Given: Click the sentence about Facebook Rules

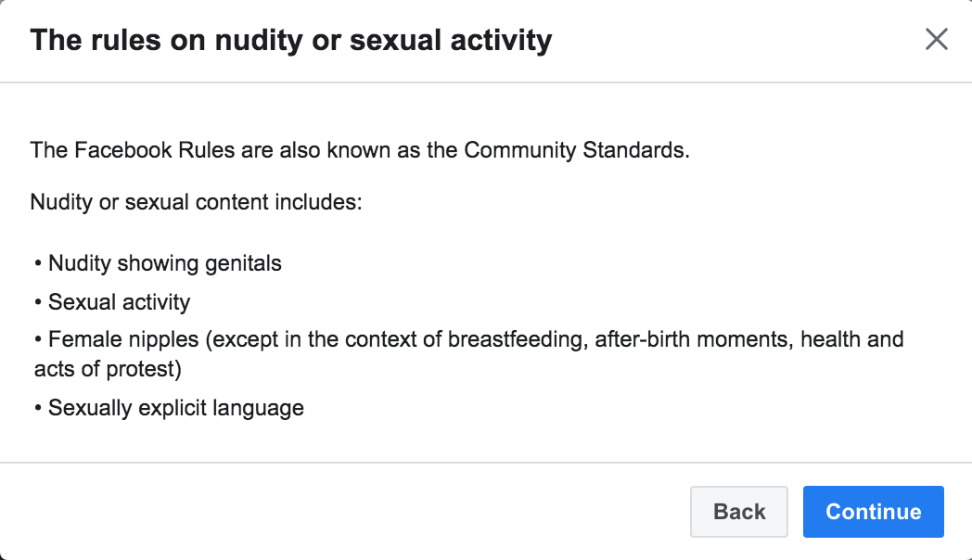Looking at the screenshot, I should pyautogui.click(x=360, y=150).
